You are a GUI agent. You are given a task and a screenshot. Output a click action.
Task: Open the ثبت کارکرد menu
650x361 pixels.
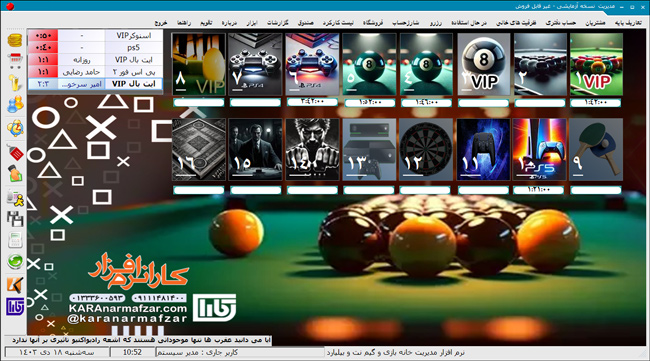coord(338,23)
